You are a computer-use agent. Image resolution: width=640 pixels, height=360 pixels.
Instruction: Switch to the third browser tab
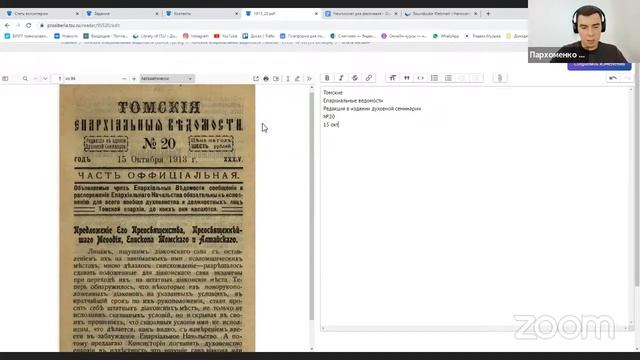[x=201, y=13]
